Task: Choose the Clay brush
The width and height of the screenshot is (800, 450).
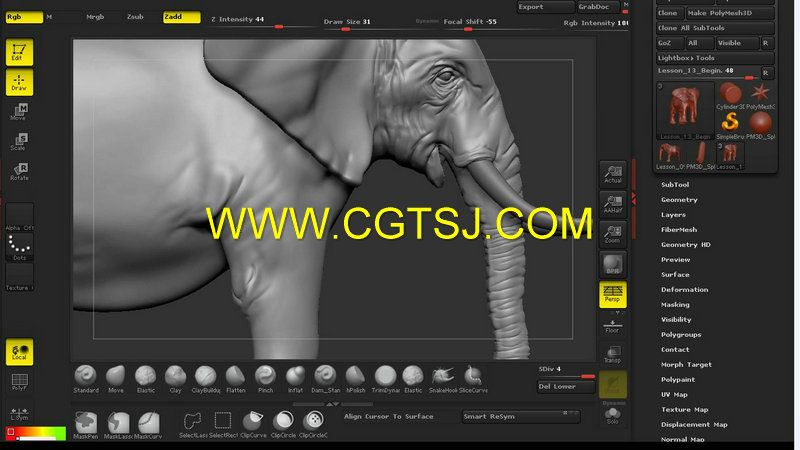Action: [176, 380]
